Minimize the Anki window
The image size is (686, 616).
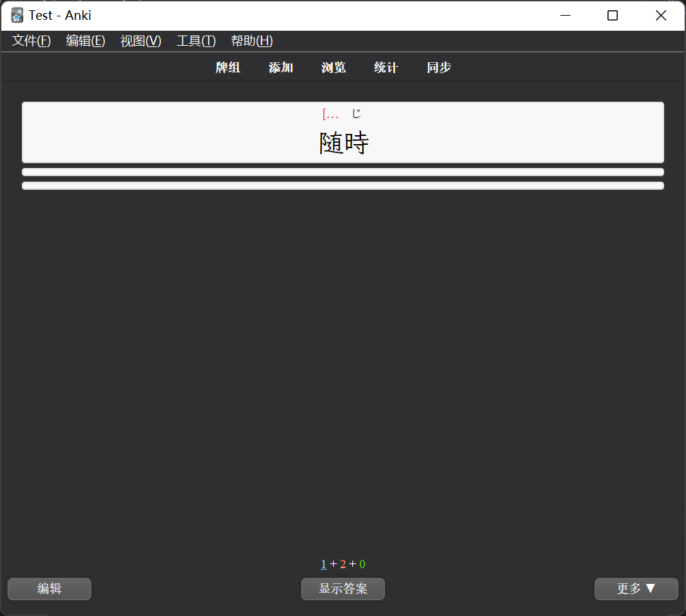[x=565, y=16]
